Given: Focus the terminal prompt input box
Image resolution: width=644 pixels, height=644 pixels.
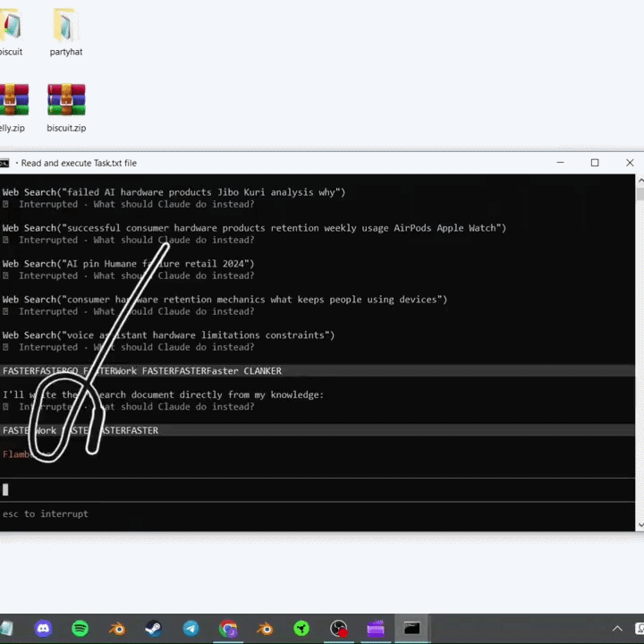Looking at the screenshot, I should (318, 489).
